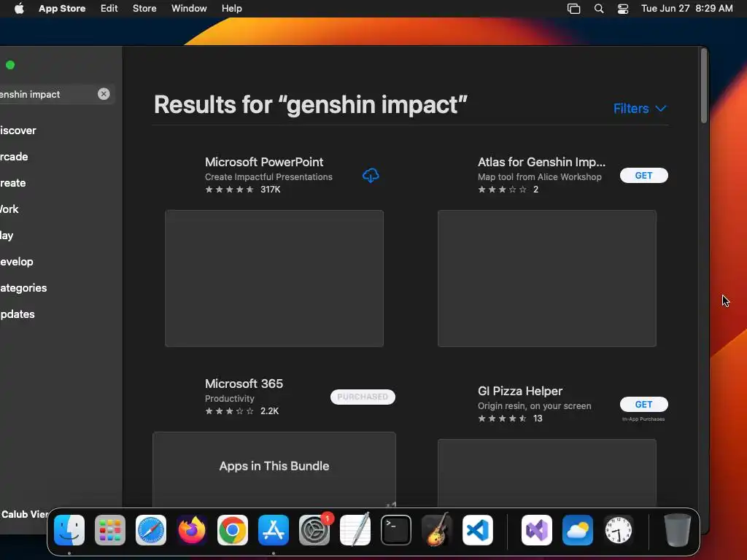Viewport: 747px width, 560px height.
Task: Open the Edit menu
Action: 109,9
